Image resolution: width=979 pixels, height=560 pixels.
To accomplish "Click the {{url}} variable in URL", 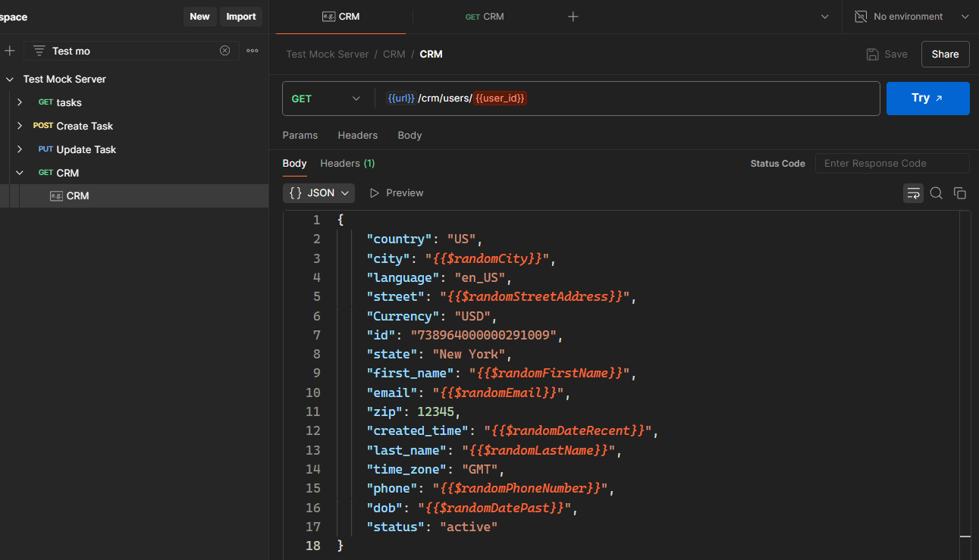I will point(401,99).
